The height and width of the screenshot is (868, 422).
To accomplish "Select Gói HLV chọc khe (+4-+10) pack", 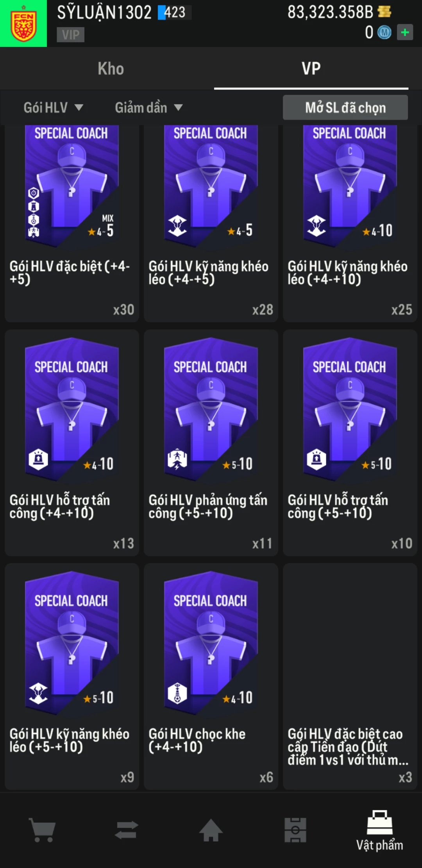I will (x=211, y=676).
